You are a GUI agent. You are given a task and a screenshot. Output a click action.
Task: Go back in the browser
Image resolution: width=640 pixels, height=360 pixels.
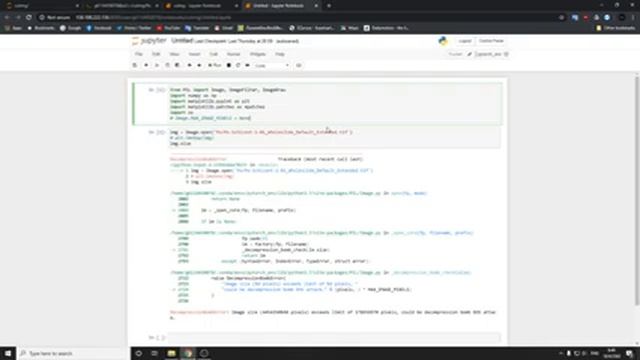click(7, 18)
